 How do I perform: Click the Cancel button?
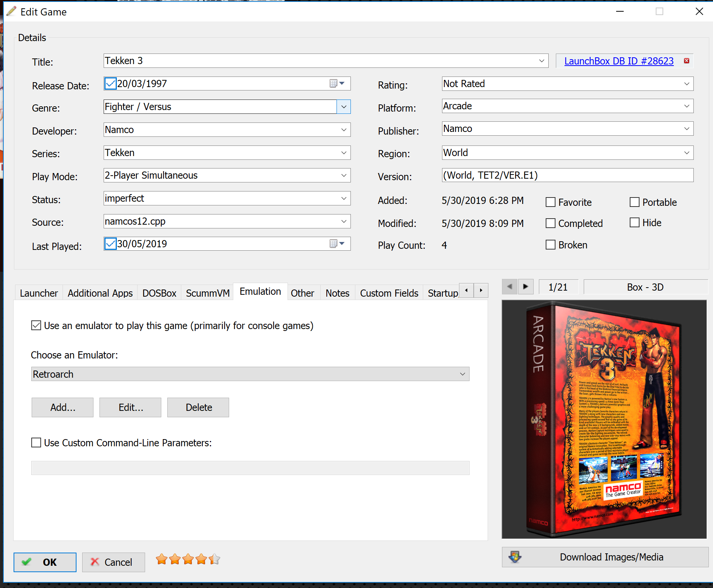point(113,562)
